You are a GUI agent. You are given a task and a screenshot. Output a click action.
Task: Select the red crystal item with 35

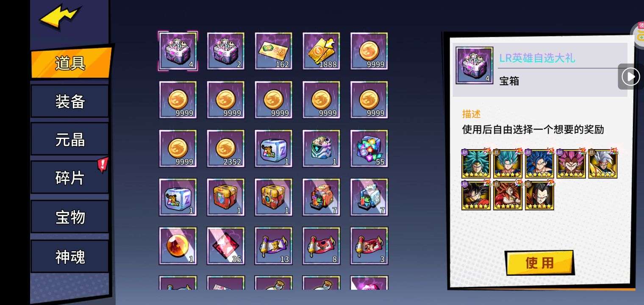tap(225, 246)
